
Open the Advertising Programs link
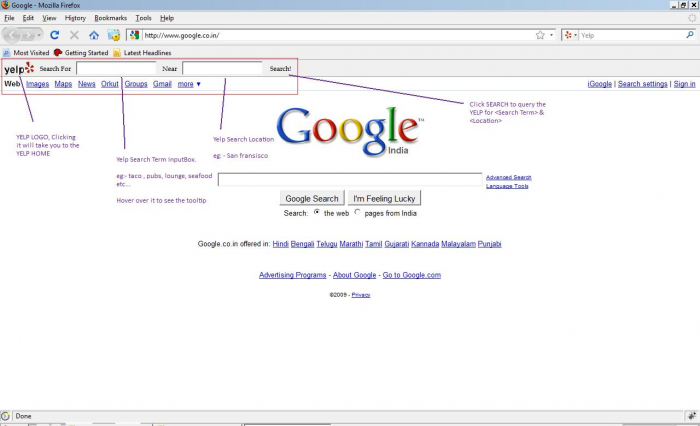pyautogui.click(x=292, y=275)
